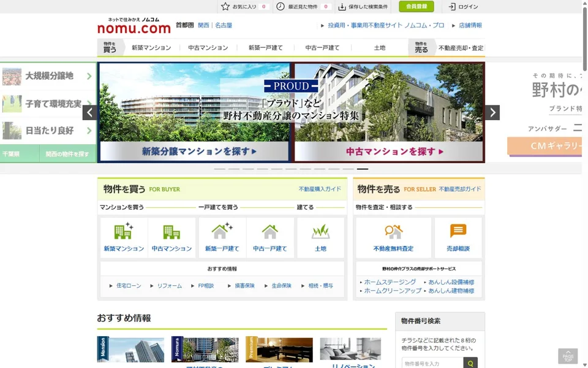Open the 生命保険 link

[x=281, y=286]
